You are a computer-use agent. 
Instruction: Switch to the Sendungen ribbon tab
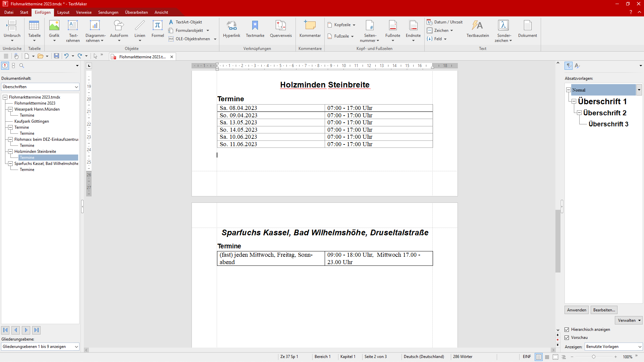point(108,12)
